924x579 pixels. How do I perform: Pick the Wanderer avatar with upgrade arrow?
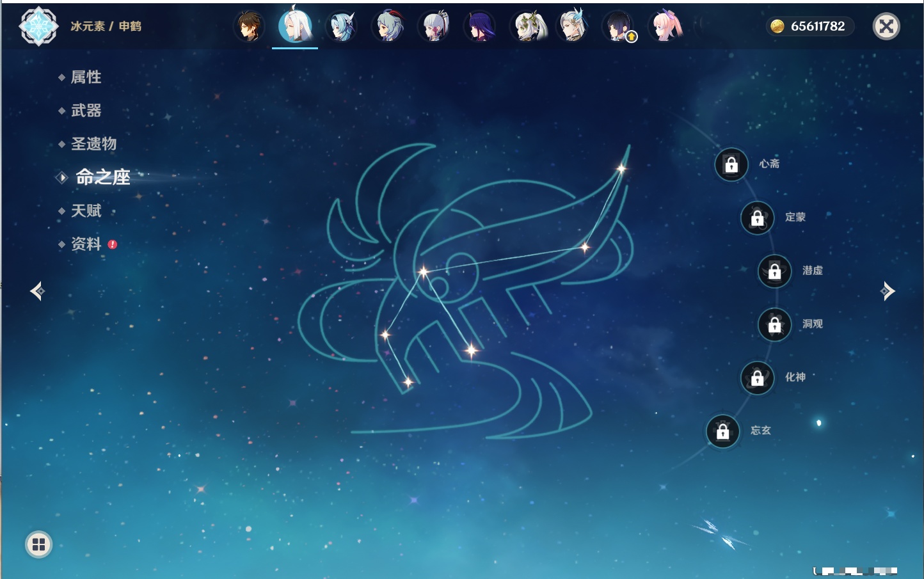[x=619, y=27]
